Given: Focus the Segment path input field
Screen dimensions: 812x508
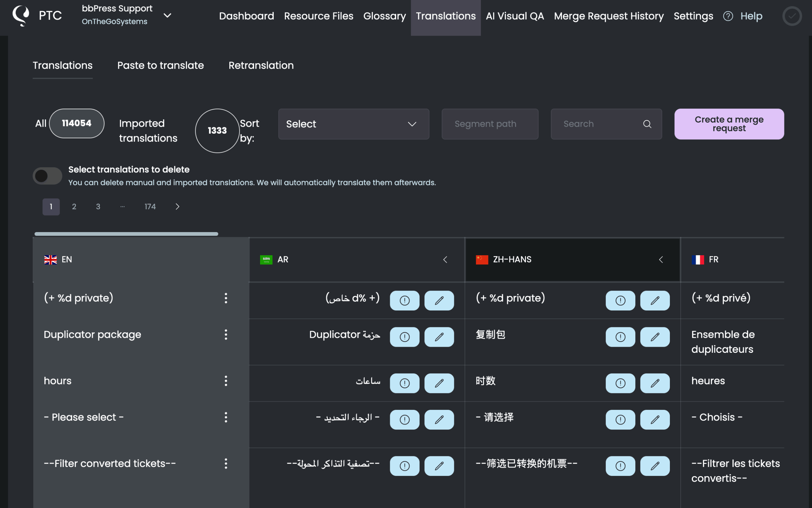Looking at the screenshot, I should coord(490,124).
